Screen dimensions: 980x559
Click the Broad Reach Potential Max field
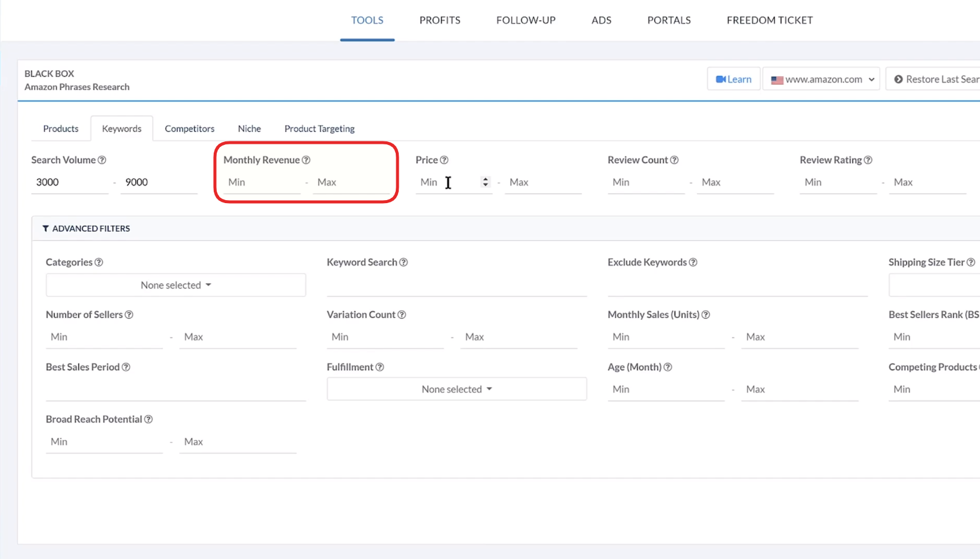pos(238,442)
